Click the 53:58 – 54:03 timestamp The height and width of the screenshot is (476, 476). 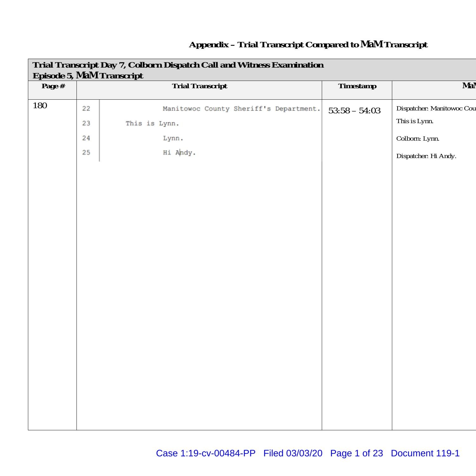point(354,111)
